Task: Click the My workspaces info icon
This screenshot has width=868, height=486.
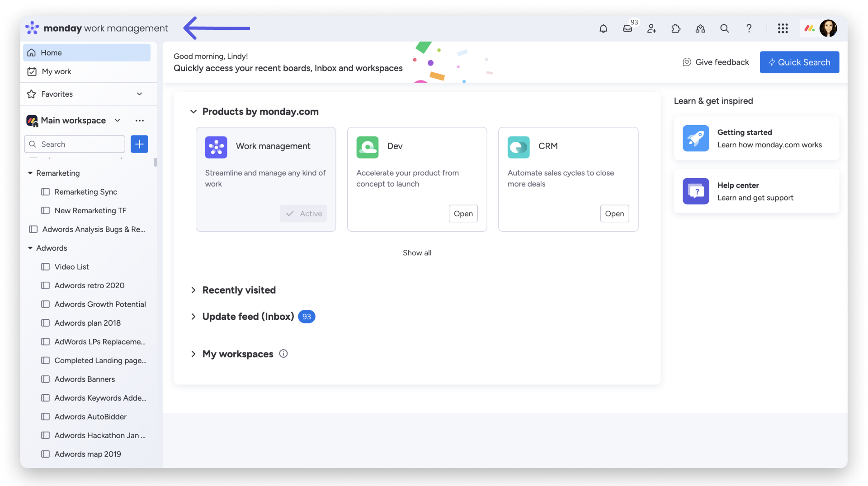Action: pos(283,354)
